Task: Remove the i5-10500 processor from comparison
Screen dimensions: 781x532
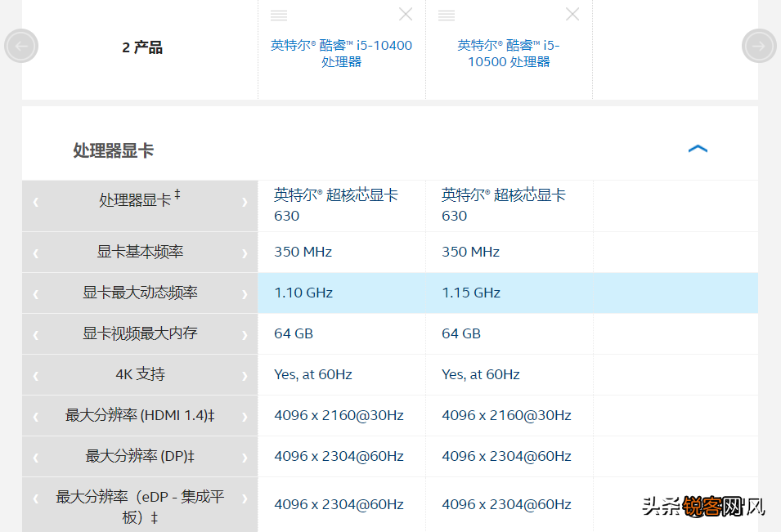Action: [572, 15]
